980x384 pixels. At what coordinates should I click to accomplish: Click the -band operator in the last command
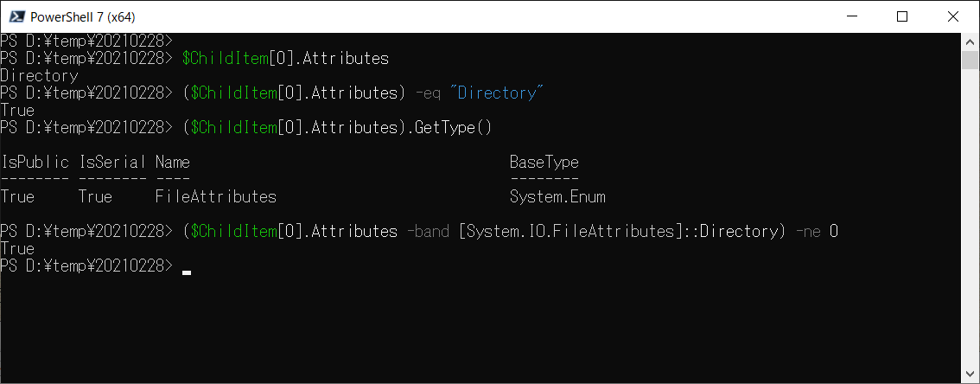point(428,232)
